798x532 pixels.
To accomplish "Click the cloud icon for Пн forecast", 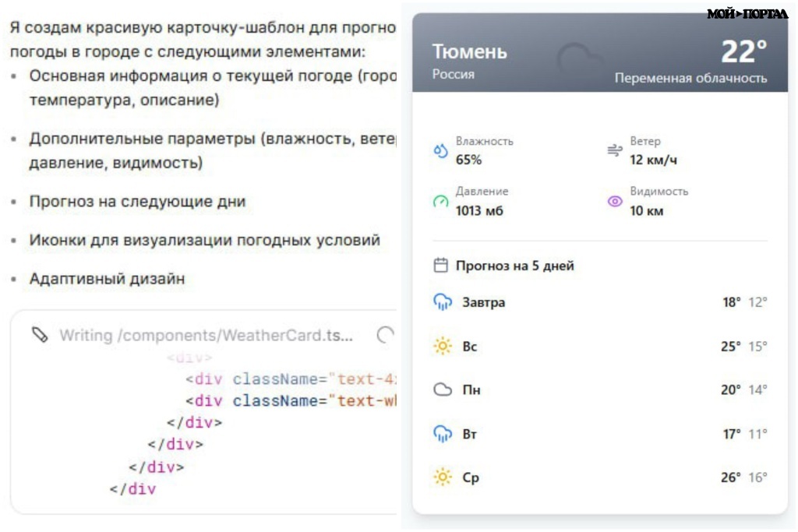I will pos(442,389).
